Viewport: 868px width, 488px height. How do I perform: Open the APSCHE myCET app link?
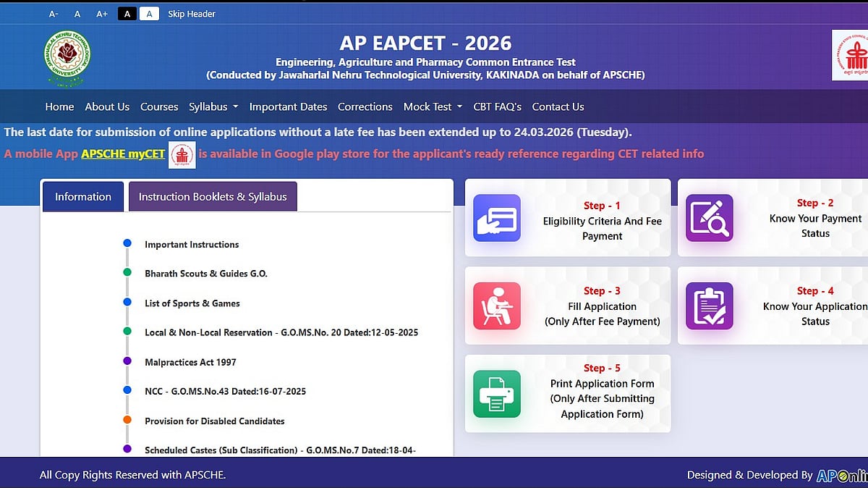[123, 153]
